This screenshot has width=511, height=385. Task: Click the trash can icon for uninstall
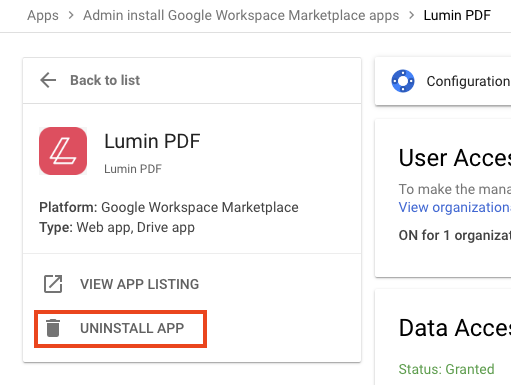[x=53, y=328]
